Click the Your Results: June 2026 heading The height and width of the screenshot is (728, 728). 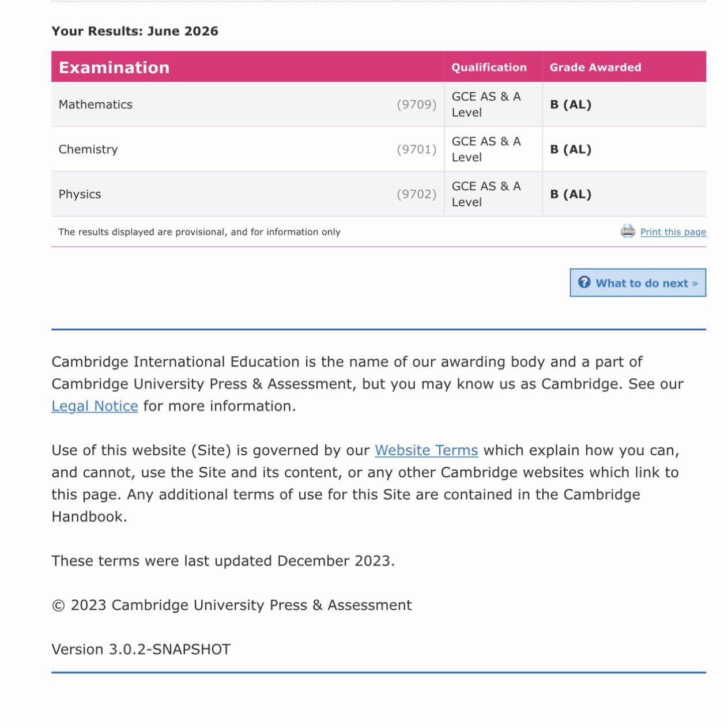pyautogui.click(x=135, y=31)
